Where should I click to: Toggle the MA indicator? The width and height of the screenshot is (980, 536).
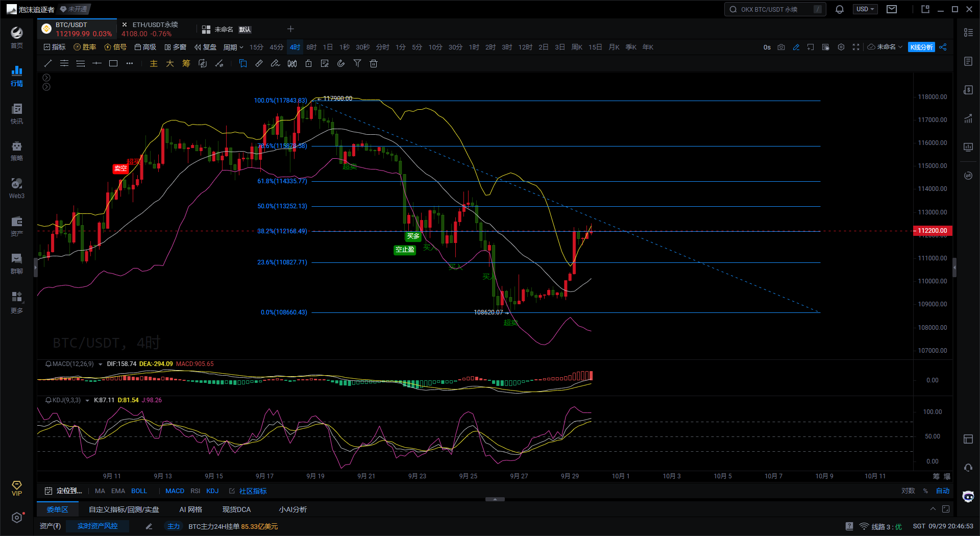click(100, 491)
